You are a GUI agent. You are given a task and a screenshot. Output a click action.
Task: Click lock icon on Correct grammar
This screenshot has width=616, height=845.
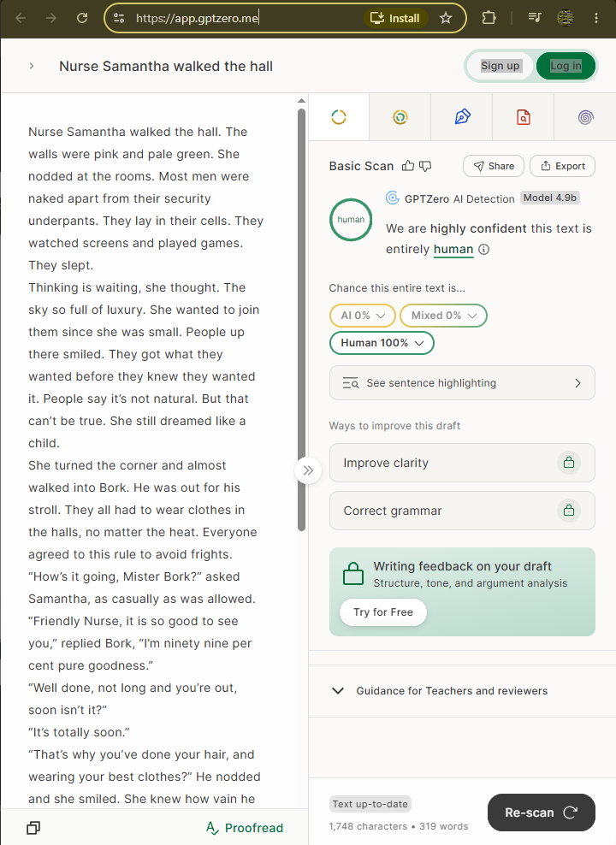tap(569, 511)
